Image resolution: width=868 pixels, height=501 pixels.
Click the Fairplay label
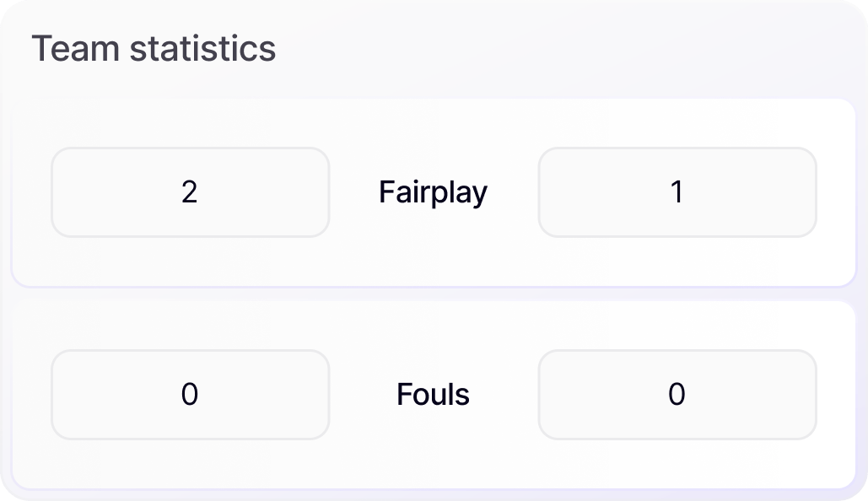click(433, 192)
